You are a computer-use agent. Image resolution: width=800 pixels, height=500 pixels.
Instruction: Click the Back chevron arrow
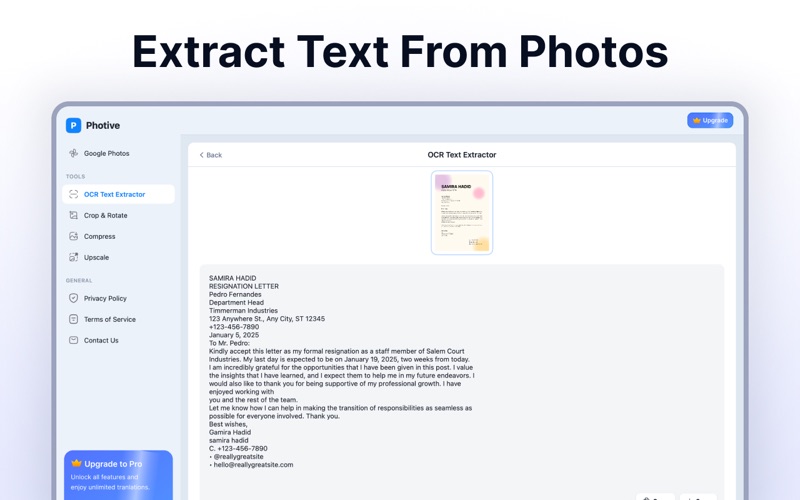pyautogui.click(x=202, y=155)
